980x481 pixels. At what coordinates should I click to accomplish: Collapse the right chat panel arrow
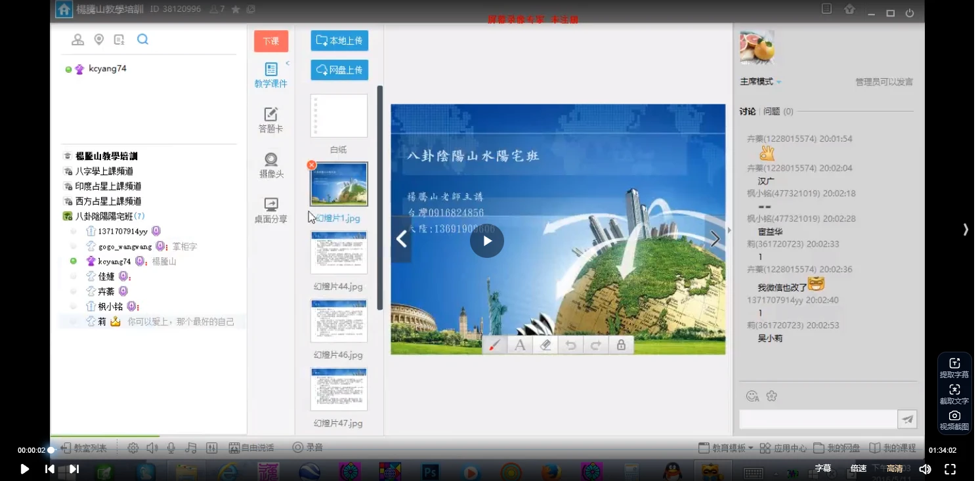(729, 230)
